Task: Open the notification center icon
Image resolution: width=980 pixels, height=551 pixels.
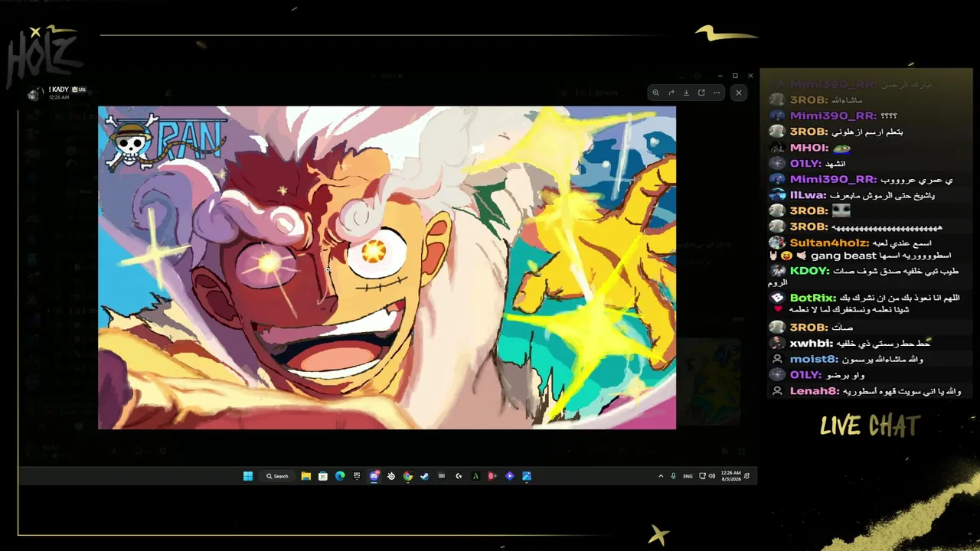Action: pos(746,476)
